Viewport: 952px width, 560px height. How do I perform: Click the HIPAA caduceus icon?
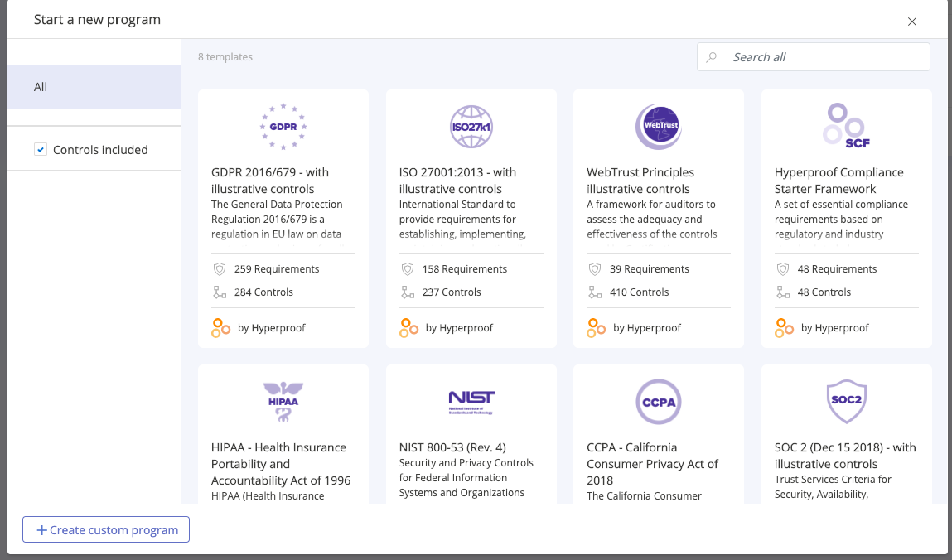(x=283, y=401)
